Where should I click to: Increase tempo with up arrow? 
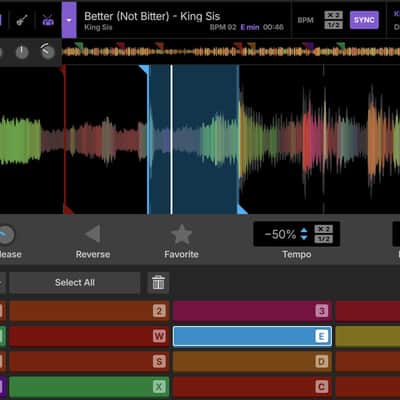pyautogui.click(x=304, y=230)
